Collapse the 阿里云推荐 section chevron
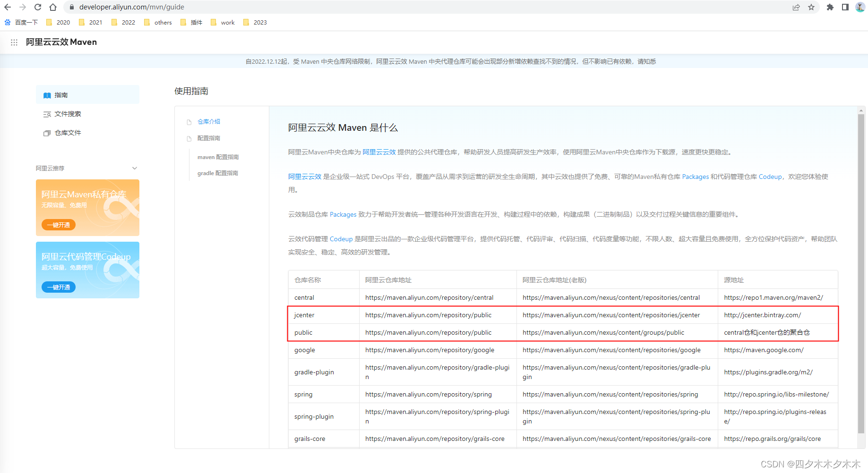Screen dimensions: 868x473 (135, 168)
